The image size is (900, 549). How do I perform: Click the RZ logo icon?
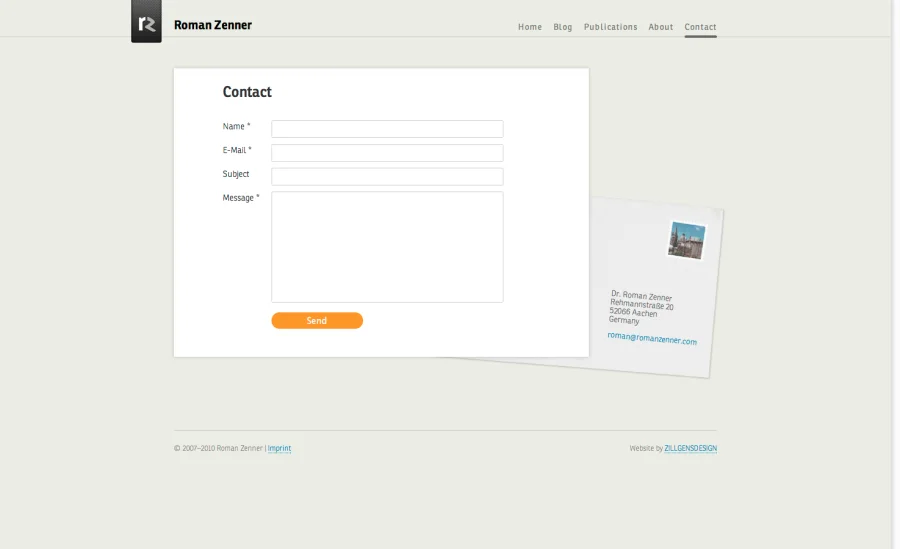point(146,22)
